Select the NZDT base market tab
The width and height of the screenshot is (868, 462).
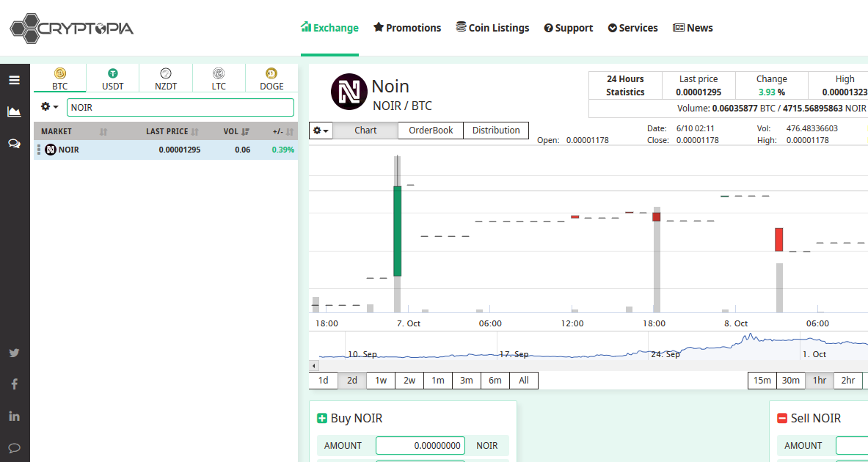coord(166,78)
